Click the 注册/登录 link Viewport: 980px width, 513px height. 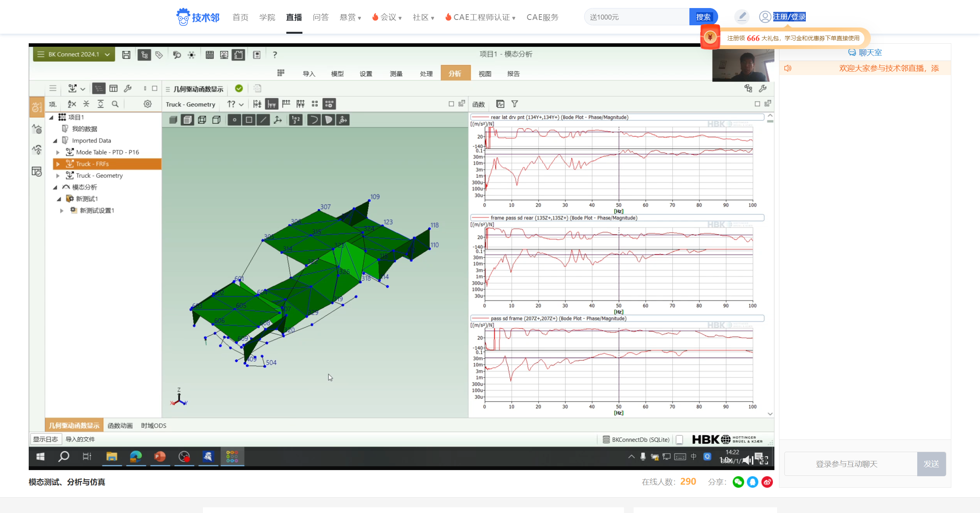click(789, 17)
